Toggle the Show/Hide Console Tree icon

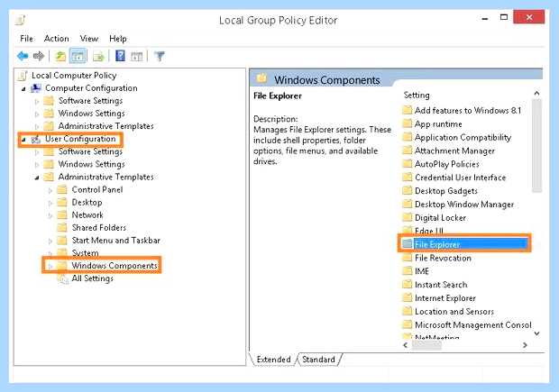point(78,56)
